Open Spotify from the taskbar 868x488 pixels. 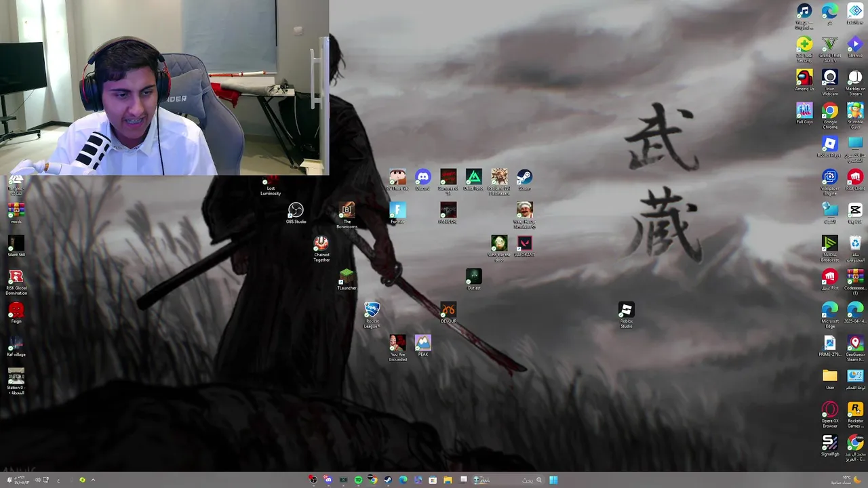[x=358, y=480]
